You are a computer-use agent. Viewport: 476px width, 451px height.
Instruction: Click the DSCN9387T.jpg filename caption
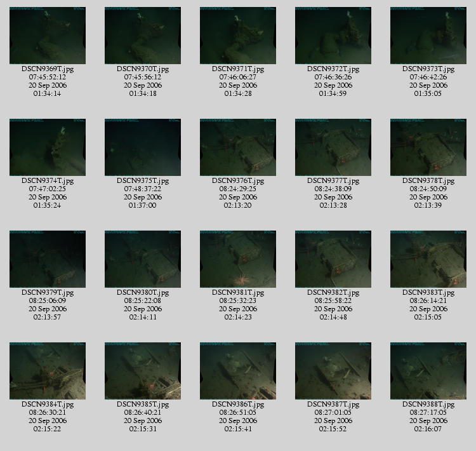(333, 405)
